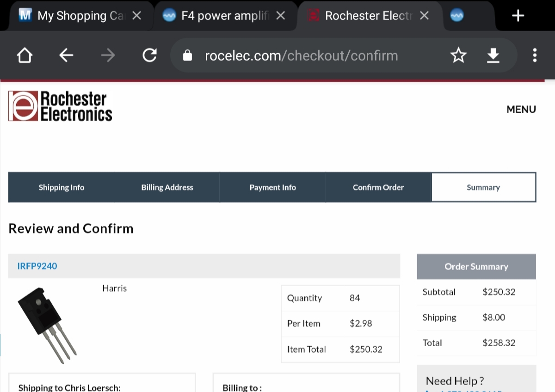Tap the forward arrow icon

108,56
